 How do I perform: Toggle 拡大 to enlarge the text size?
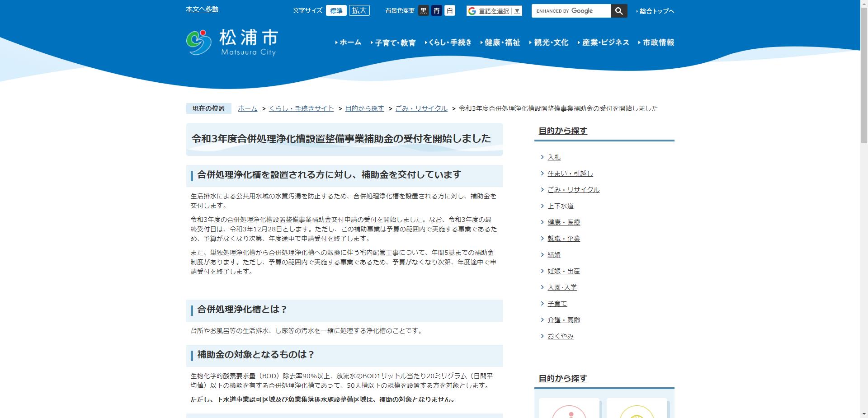coord(359,10)
